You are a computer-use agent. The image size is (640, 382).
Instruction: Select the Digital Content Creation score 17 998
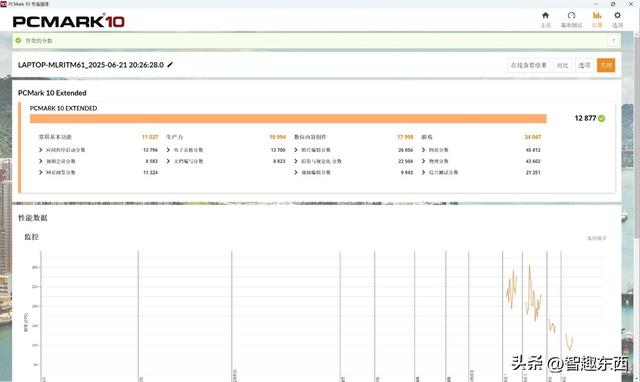(x=405, y=137)
